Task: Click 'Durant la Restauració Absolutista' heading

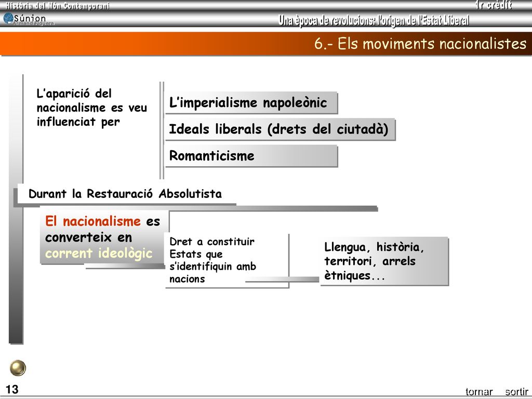Action: (125, 194)
